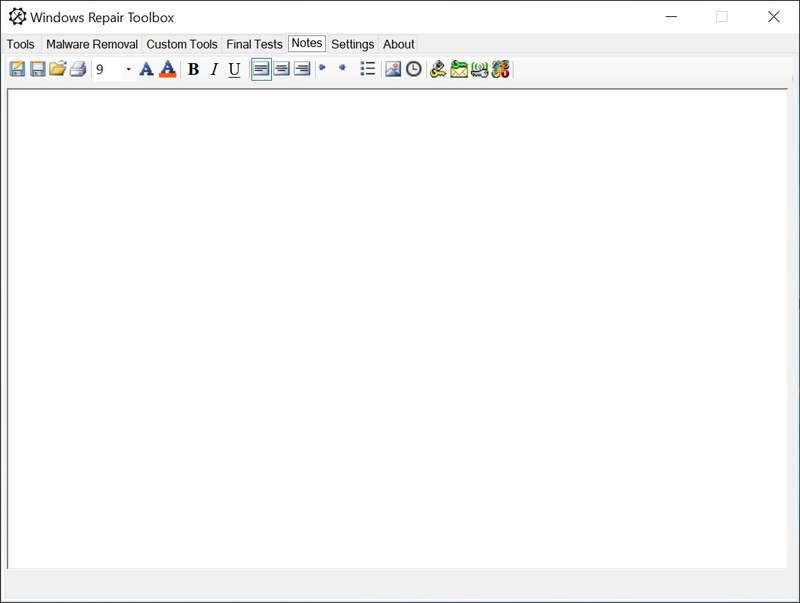Toggle the bullet list icon
The height and width of the screenshot is (603, 800).
click(367, 69)
